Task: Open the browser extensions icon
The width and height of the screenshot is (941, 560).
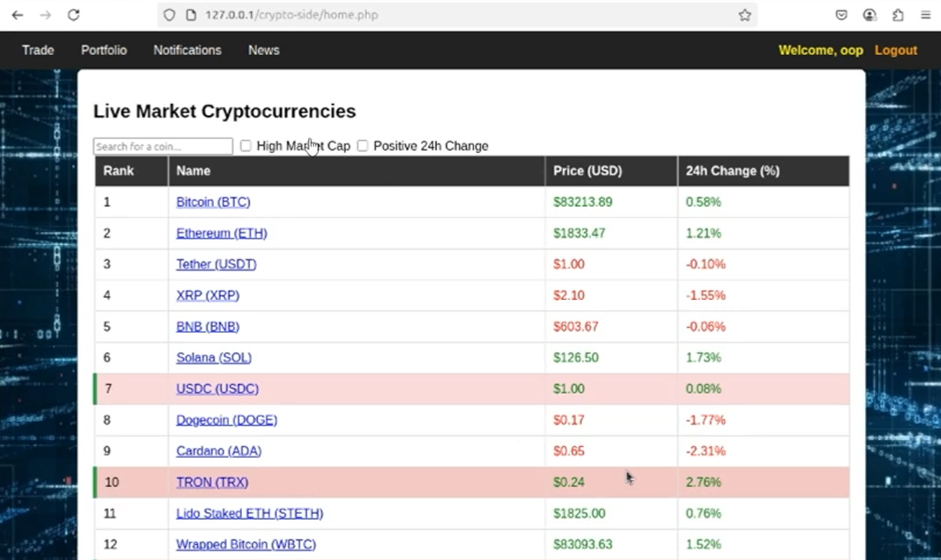Action: (x=898, y=15)
